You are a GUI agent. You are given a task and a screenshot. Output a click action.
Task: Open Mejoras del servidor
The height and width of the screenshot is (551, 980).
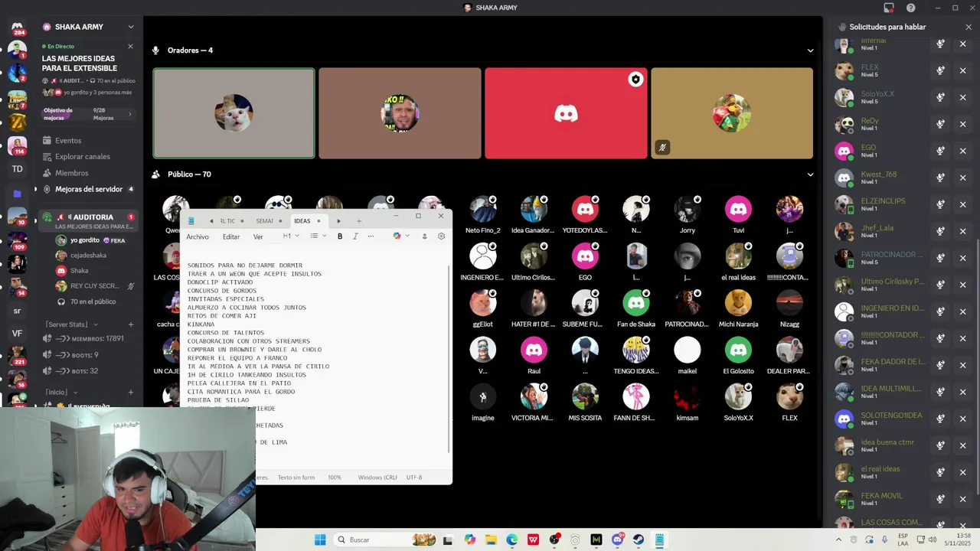pos(89,189)
